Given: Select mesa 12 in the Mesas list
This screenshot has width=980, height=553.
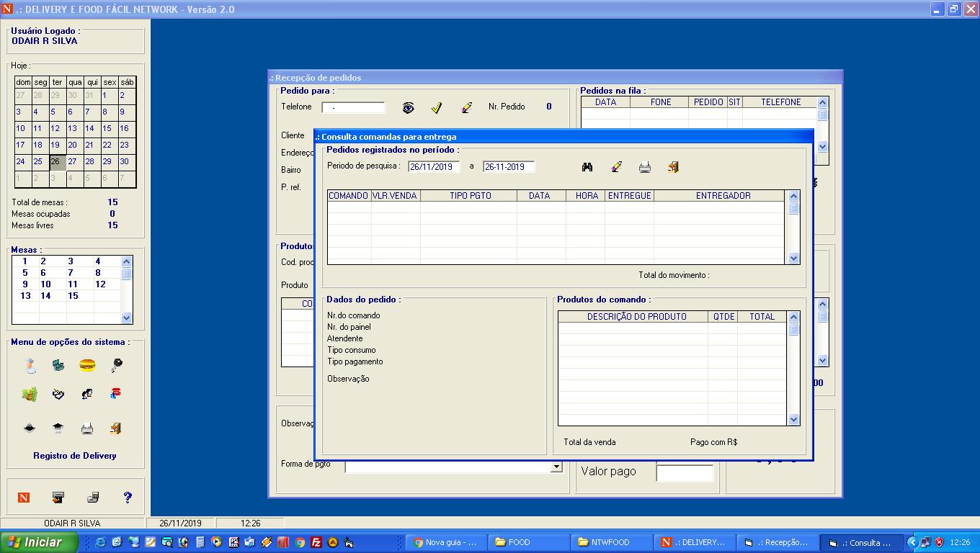Looking at the screenshot, I should (x=100, y=284).
